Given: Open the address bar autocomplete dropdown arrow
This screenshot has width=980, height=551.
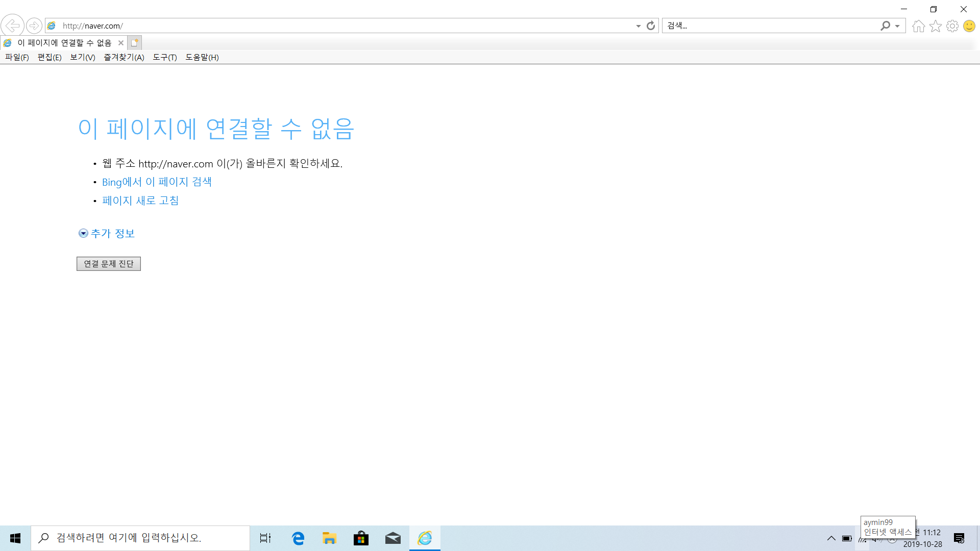Looking at the screenshot, I should [x=639, y=26].
